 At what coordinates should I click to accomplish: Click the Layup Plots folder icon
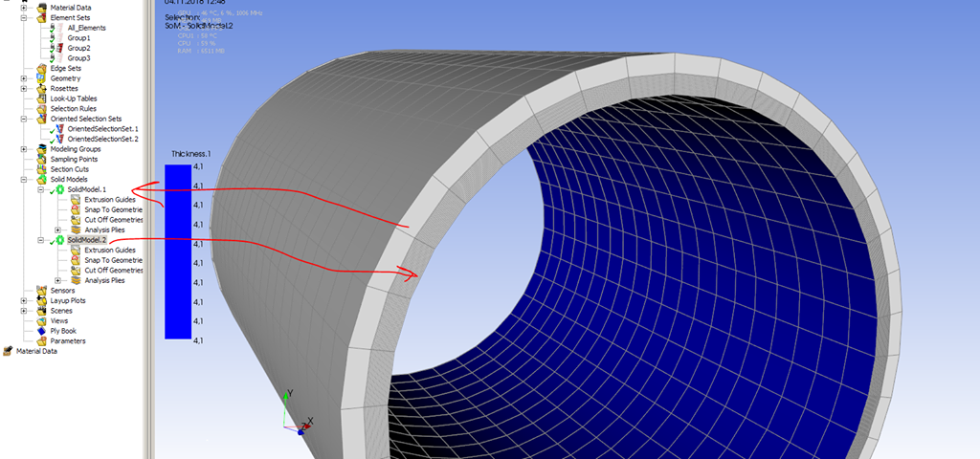coord(41,300)
